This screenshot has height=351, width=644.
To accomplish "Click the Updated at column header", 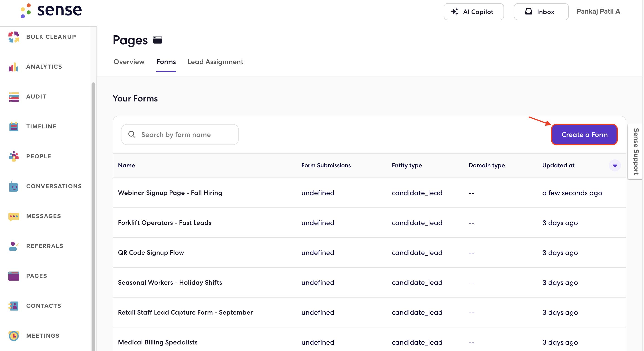I will pos(558,165).
